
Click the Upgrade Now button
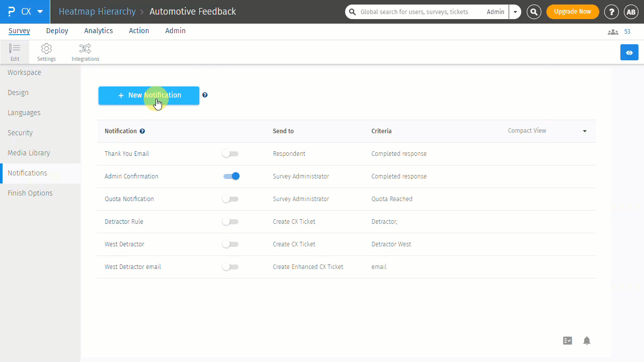tap(573, 12)
